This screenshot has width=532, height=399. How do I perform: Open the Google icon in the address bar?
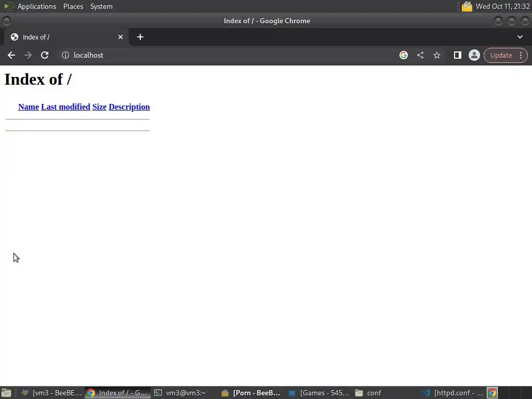403,55
